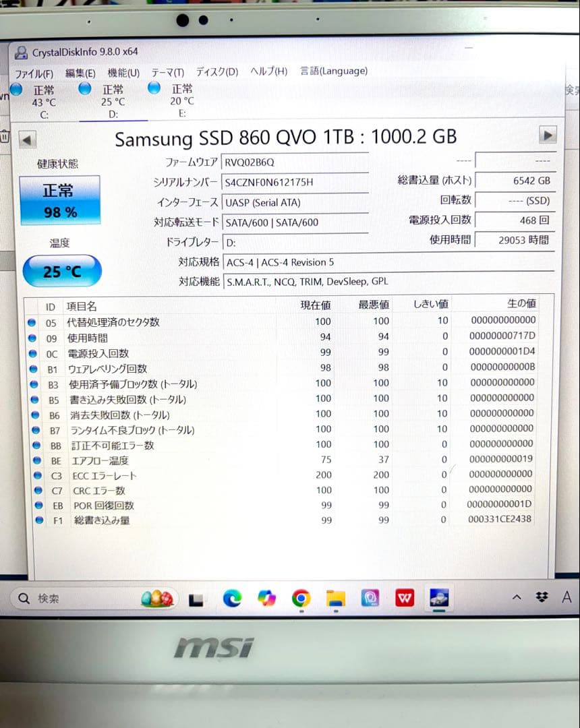Open WPS Office from the taskbar
This screenshot has height=728, width=580.
[x=405, y=597]
